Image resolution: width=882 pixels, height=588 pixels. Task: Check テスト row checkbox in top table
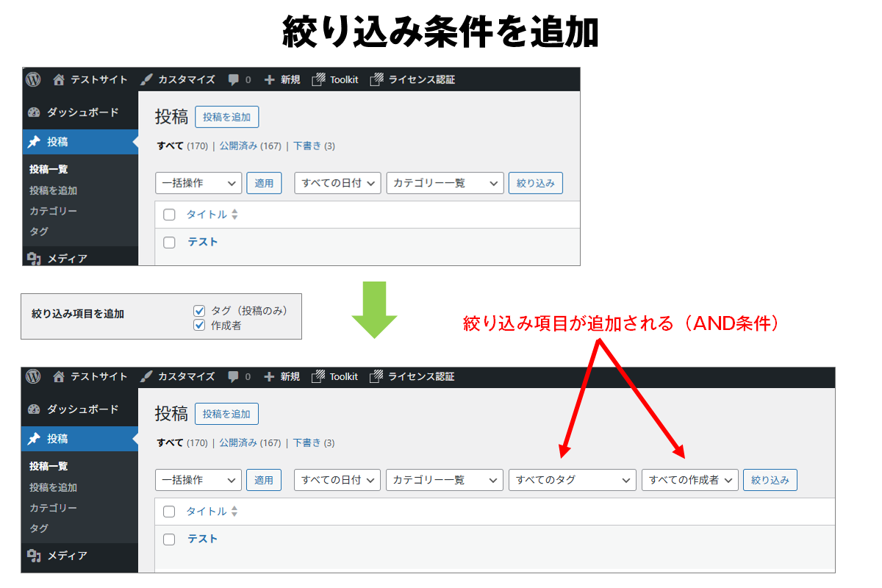[x=169, y=242]
